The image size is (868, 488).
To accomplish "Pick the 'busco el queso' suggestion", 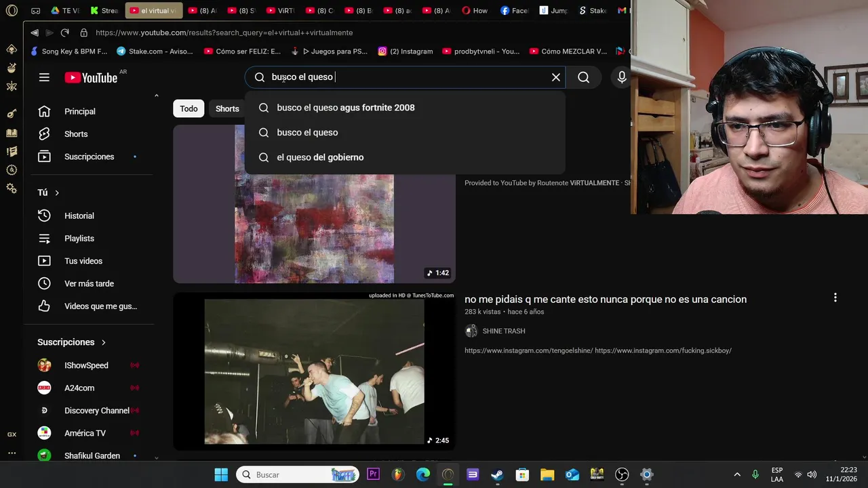I will (x=405, y=132).
